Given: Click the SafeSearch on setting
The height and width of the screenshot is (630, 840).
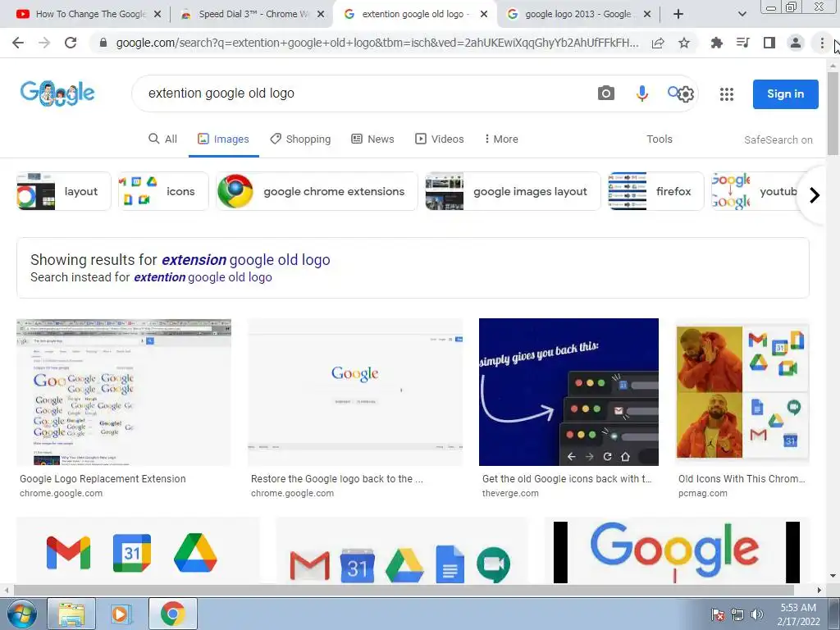Looking at the screenshot, I should [778, 139].
